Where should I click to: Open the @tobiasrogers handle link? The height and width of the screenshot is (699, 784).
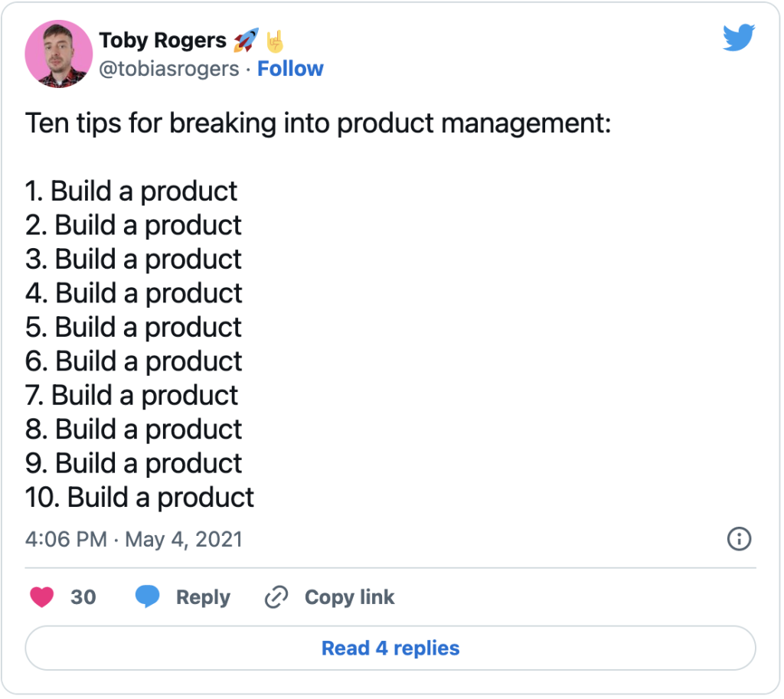[169, 69]
